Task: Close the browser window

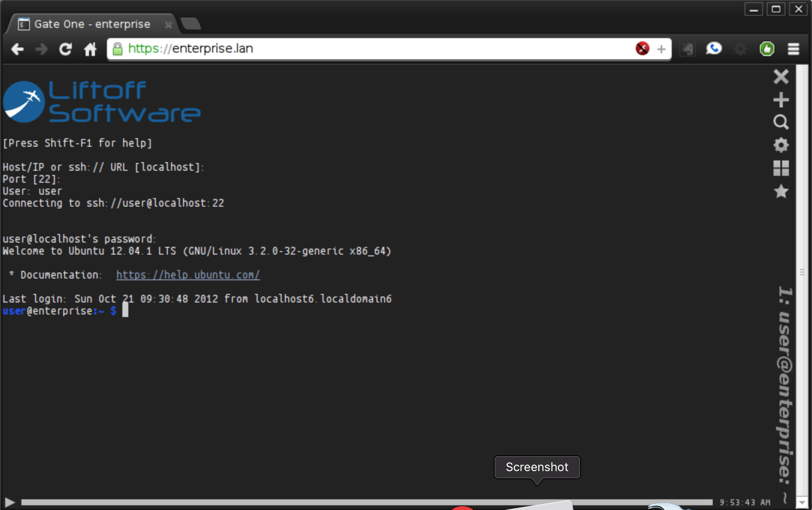Action: tap(798, 9)
